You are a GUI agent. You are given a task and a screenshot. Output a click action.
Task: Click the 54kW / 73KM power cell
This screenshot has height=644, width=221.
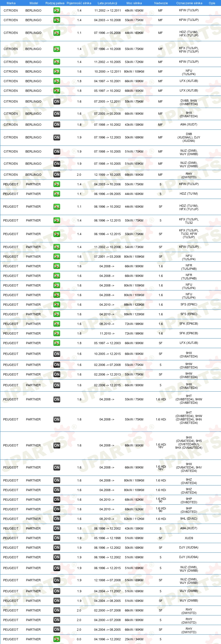coord(134,247)
